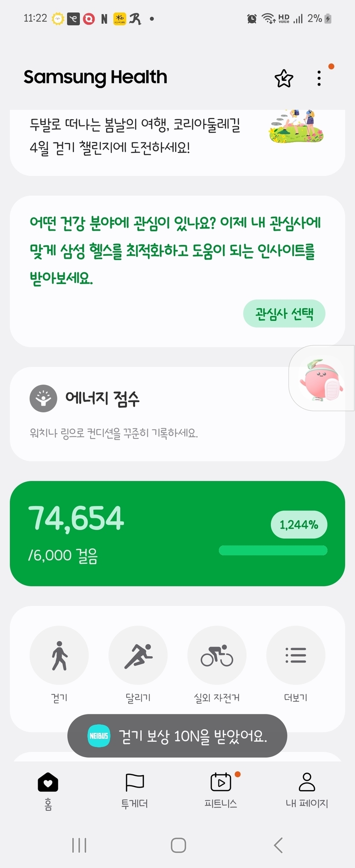Tap the pink peach character floating icon

click(322, 379)
